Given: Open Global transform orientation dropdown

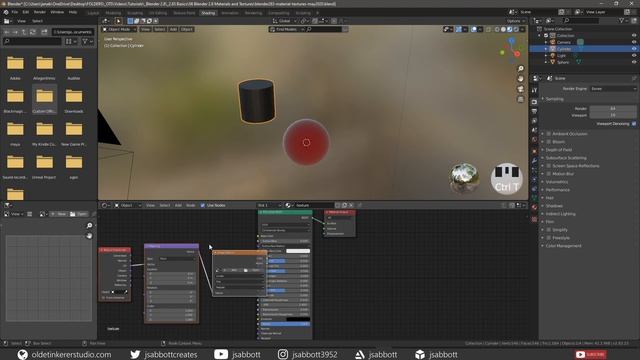Looking at the screenshot, I should 285,21.
